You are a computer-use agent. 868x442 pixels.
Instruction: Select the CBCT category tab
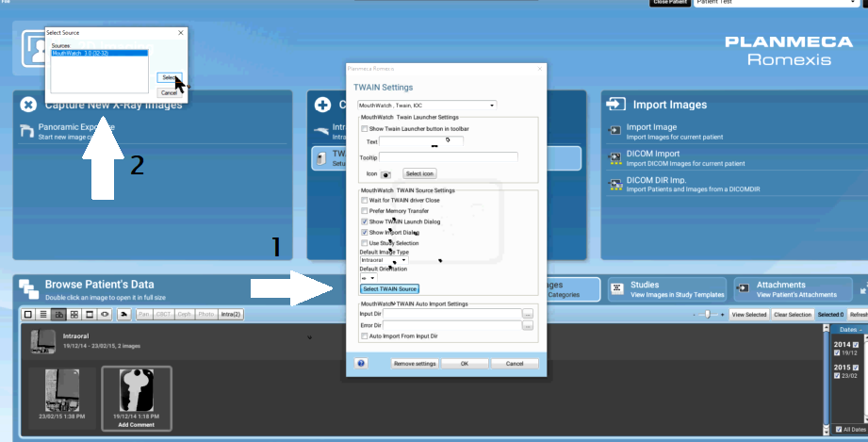pos(163,315)
